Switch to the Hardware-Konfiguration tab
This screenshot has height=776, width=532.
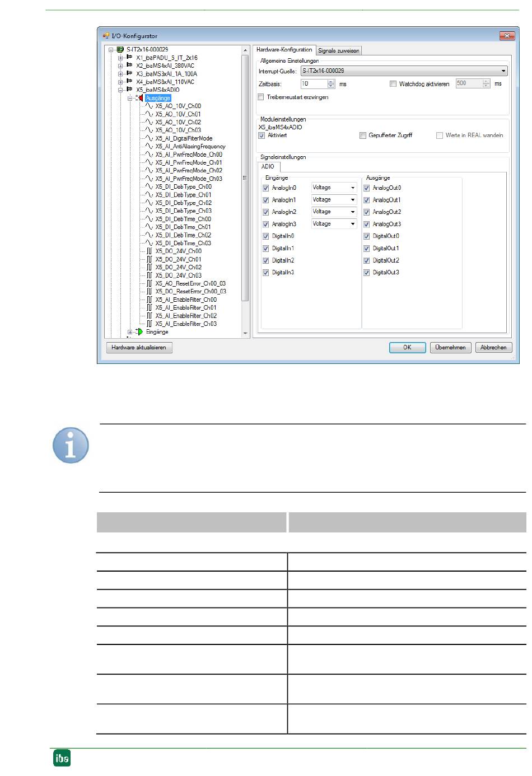point(284,50)
